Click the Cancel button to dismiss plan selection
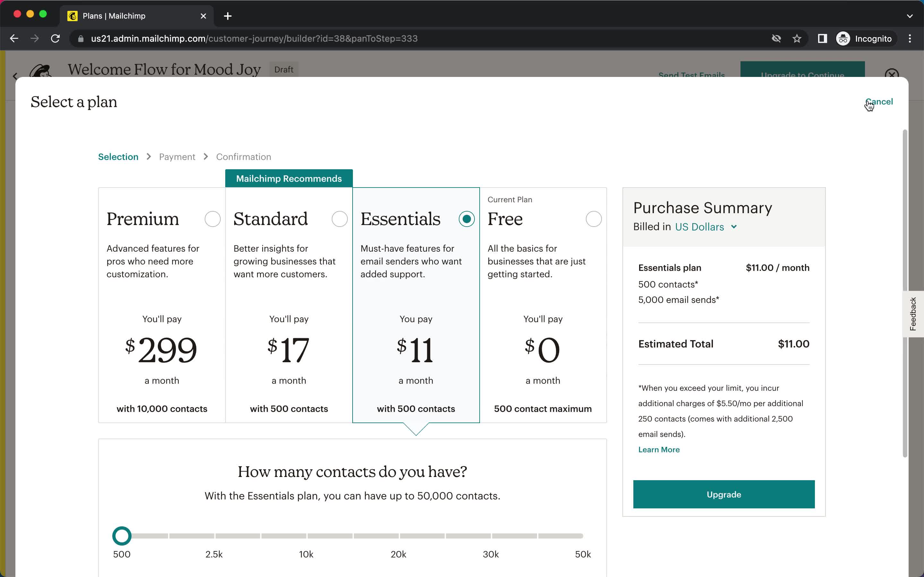Viewport: 924px width, 577px height. click(x=879, y=101)
